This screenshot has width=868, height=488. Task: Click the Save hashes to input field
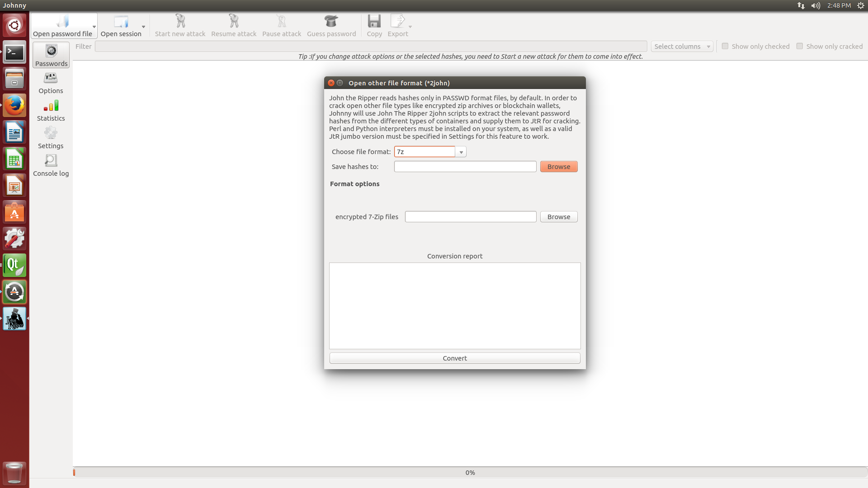(x=465, y=166)
